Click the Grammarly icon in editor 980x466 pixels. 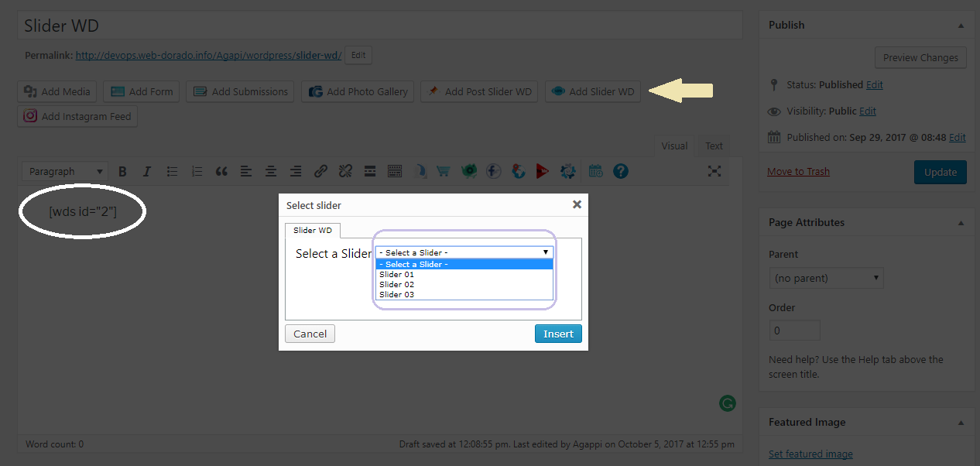click(x=727, y=403)
